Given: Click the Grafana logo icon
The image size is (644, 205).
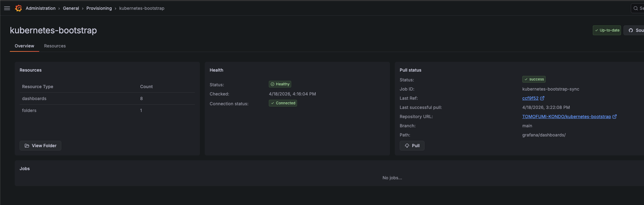Looking at the screenshot, I should click(19, 8).
